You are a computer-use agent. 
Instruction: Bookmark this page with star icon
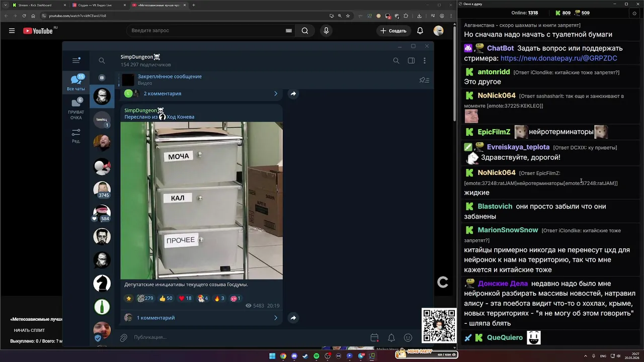[348, 16]
